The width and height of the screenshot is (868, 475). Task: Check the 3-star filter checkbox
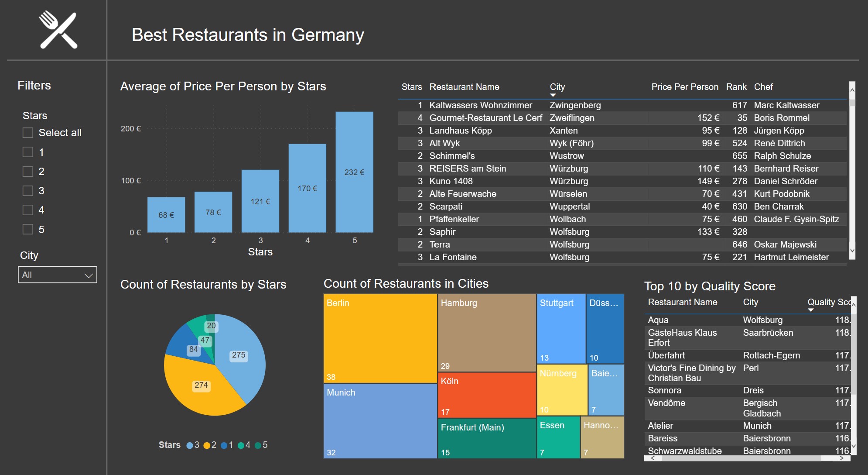(27, 191)
